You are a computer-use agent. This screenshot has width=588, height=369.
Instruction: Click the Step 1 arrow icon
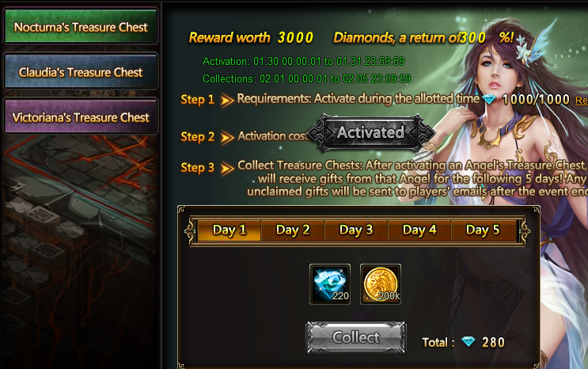227,101
